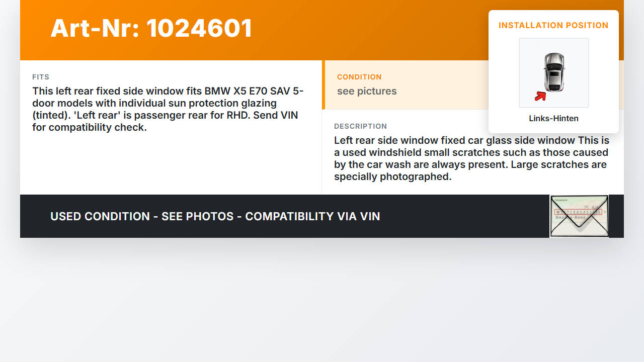Click the orange accent bar beside CONDITION
The width and height of the screenshot is (644, 362).
tap(324, 84)
